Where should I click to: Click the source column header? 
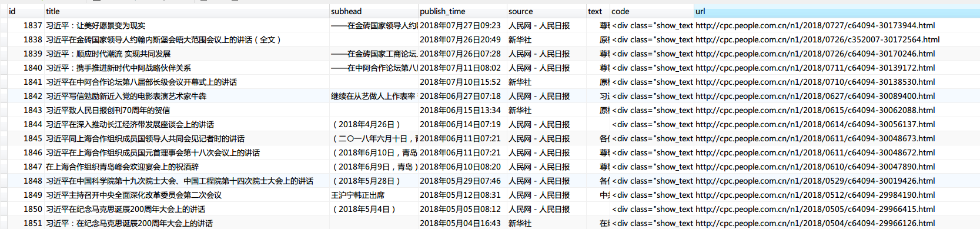546,11
